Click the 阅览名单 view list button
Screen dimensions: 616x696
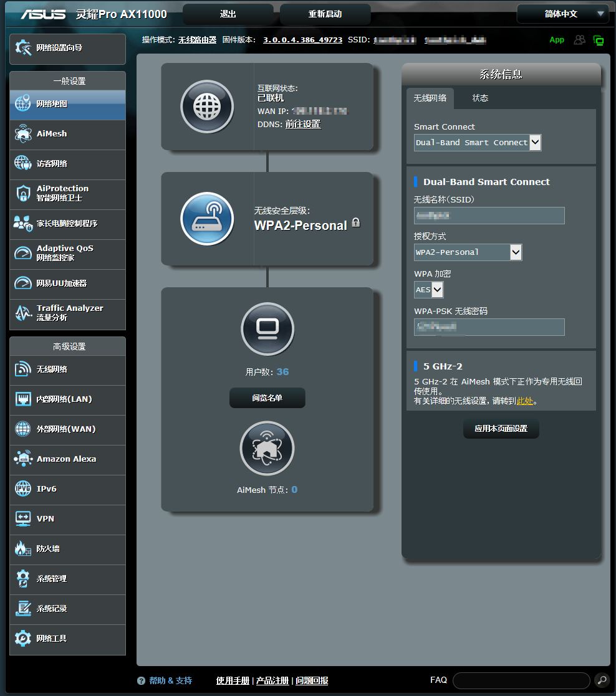click(267, 398)
